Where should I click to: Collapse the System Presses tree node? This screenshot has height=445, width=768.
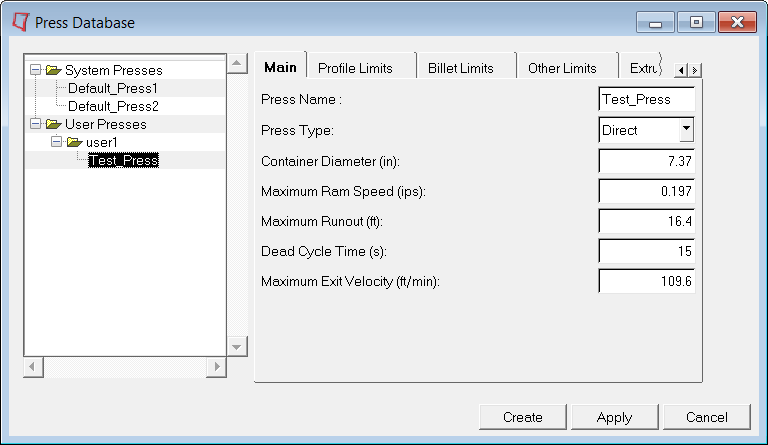tap(36, 70)
